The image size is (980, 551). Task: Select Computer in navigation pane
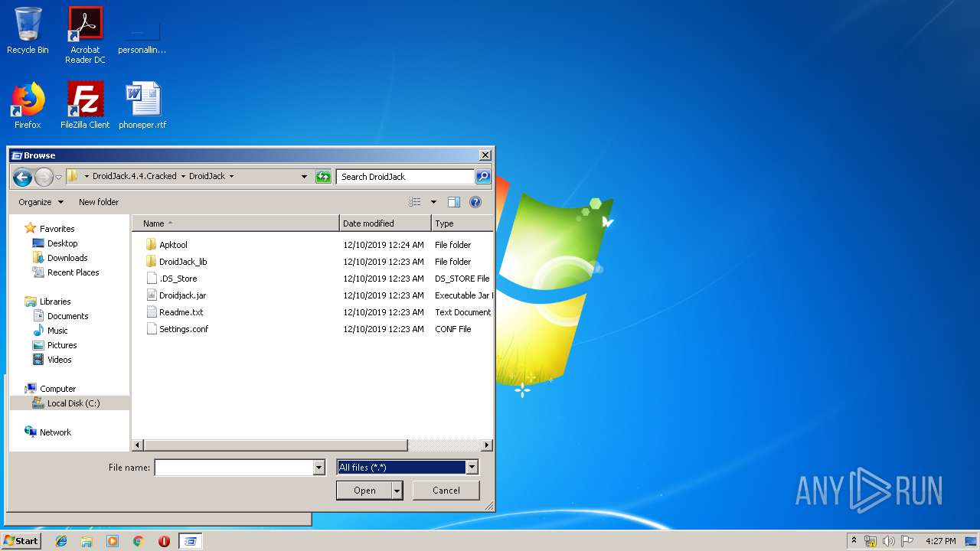(x=51, y=389)
